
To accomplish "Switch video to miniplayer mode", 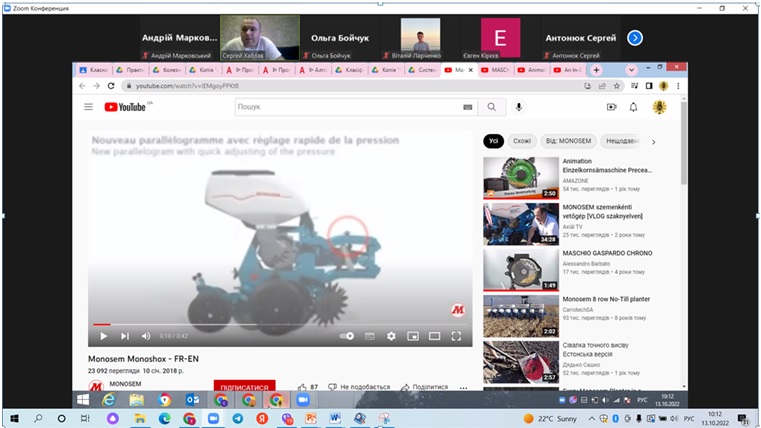I will click(x=413, y=336).
